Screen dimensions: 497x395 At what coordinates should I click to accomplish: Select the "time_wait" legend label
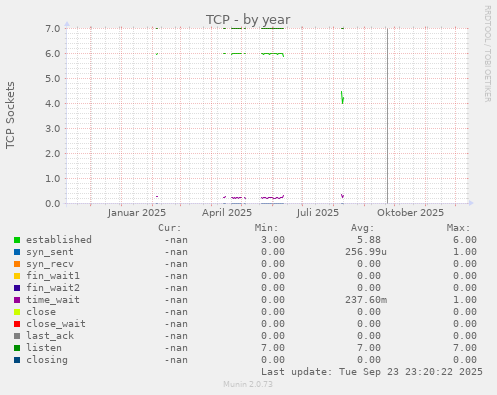click(x=53, y=300)
